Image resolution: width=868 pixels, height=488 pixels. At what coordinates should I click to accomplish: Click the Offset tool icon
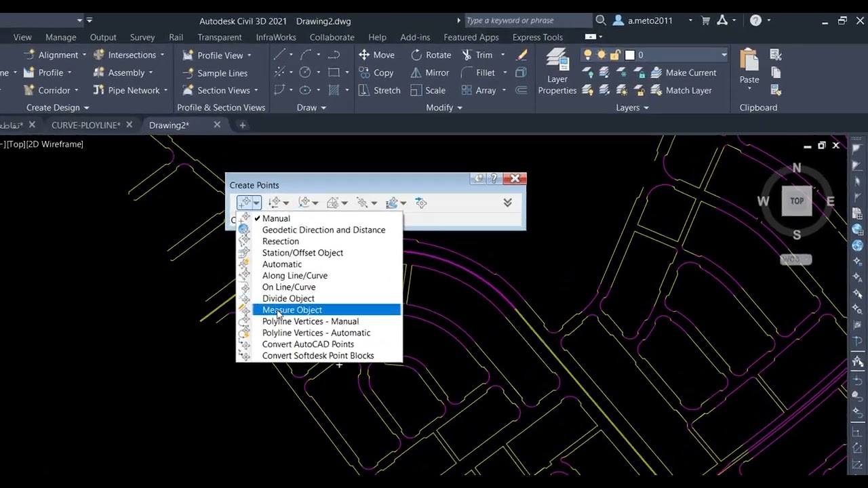521,90
